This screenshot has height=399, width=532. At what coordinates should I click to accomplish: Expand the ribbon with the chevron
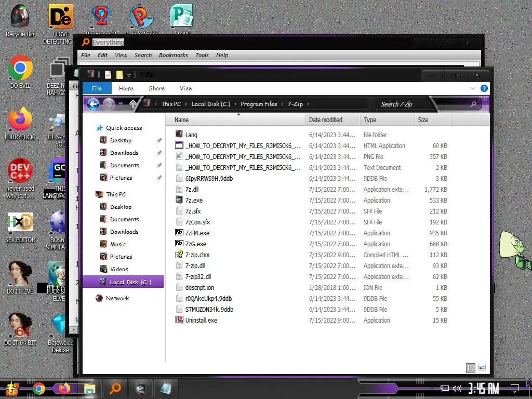point(473,88)
